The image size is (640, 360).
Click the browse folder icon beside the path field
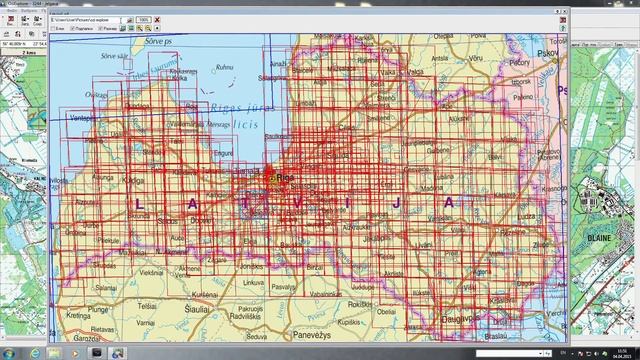click(x=130, y=20)
